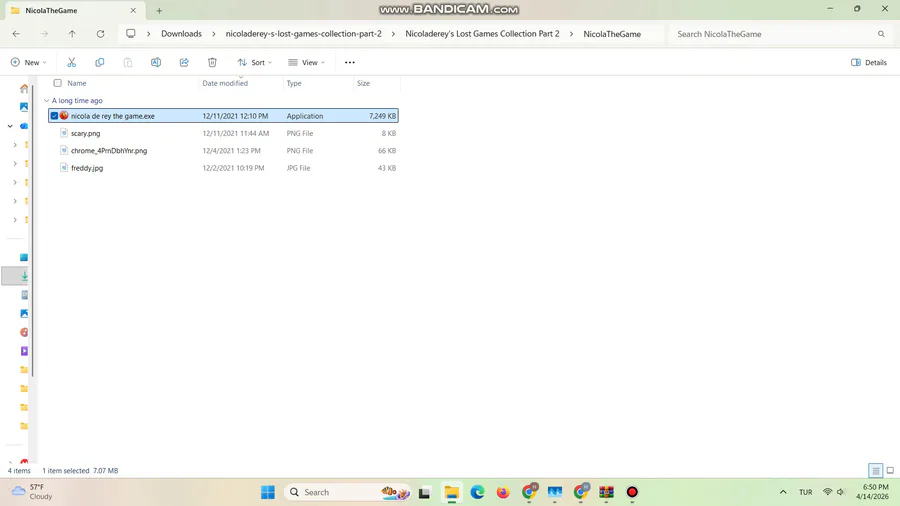The height and width of the screenshot is (506, 900).
Task: Uncheck the nicola de rey the game.exe checkbox
Action: (54, 116)
